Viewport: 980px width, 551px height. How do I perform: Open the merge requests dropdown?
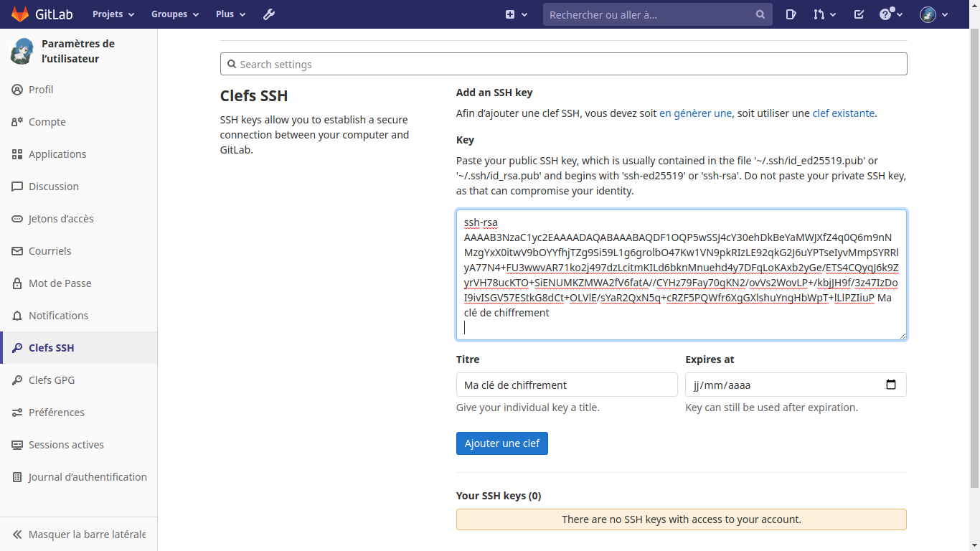pos(824,14)
